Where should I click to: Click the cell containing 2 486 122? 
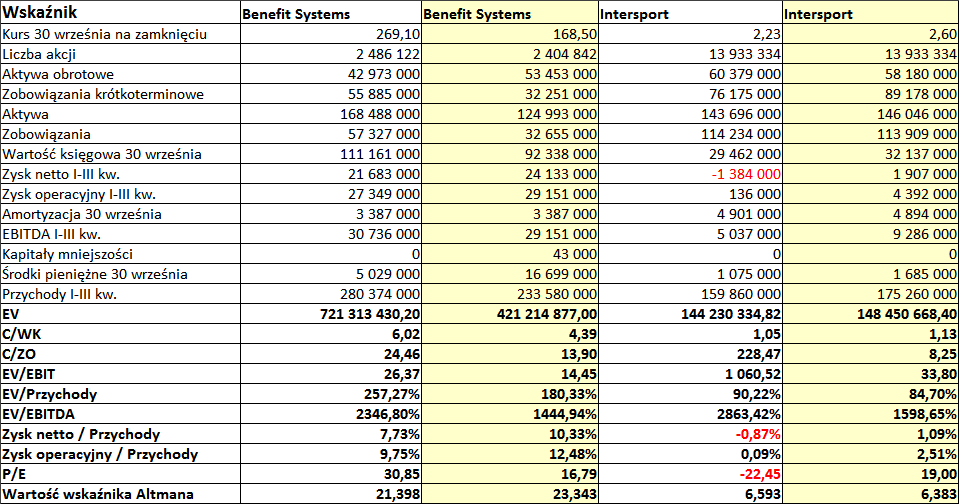[331, 54]
